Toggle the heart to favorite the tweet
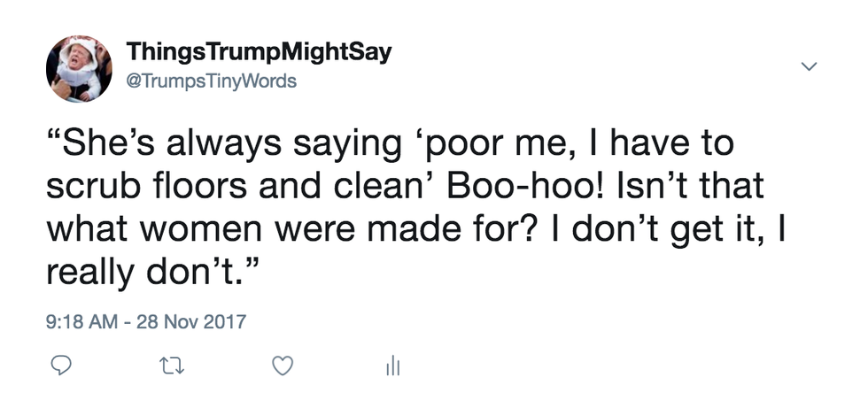This screenshot has height=416, width=868. pyautogui.click(x=282, y=365)
